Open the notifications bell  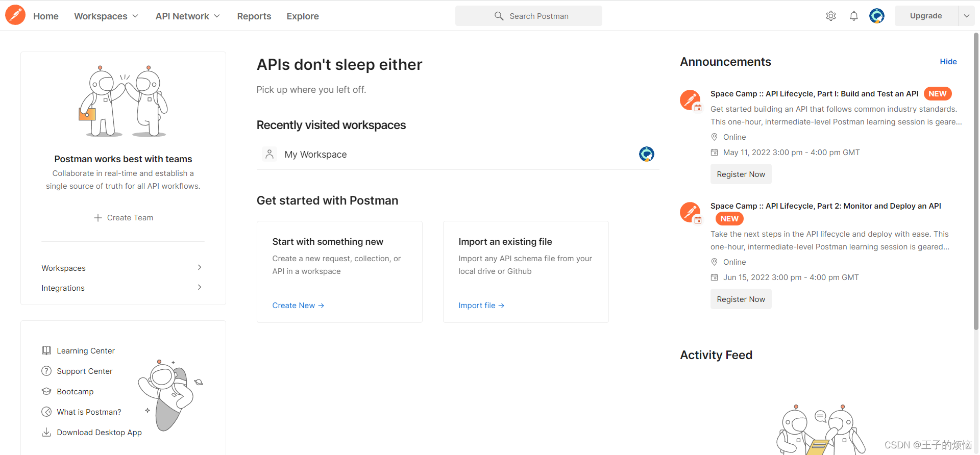point(853,16)
